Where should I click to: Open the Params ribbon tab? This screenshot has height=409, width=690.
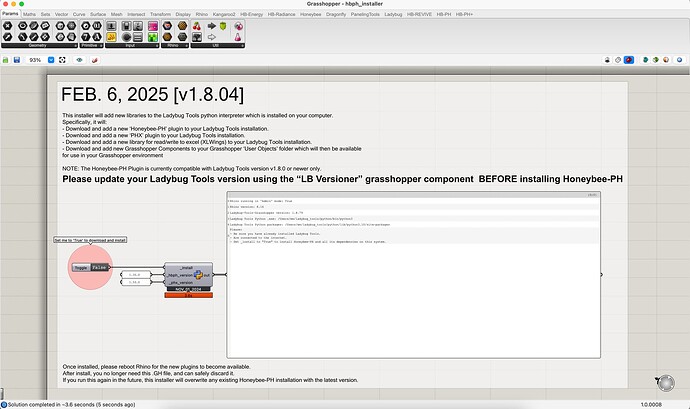10,14
